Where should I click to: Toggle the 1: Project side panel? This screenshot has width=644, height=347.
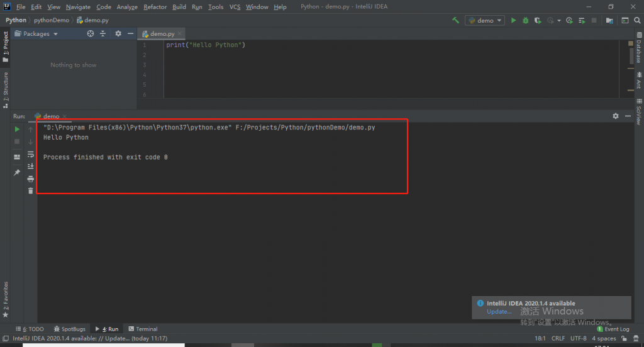5,47
